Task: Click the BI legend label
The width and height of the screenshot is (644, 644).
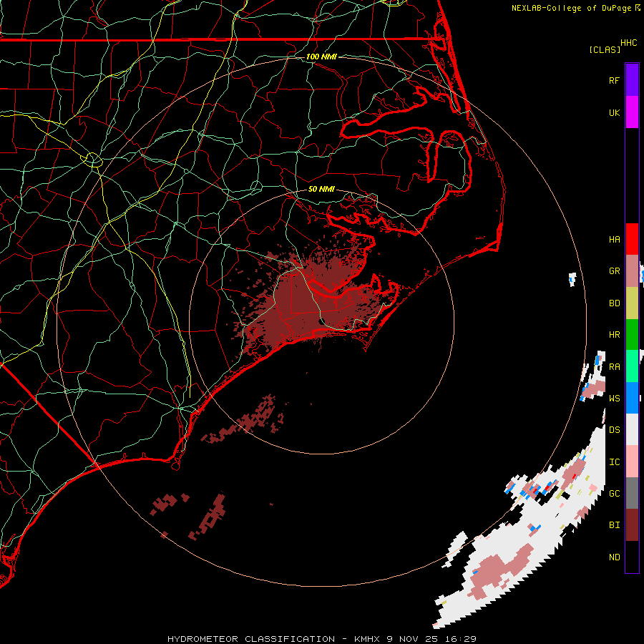Action: click(614, 525)
